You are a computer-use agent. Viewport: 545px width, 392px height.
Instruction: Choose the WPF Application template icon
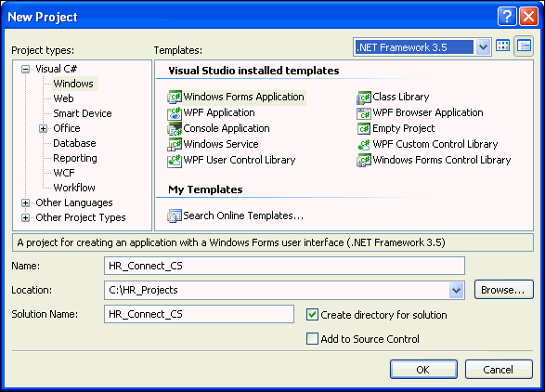[175, 113]
